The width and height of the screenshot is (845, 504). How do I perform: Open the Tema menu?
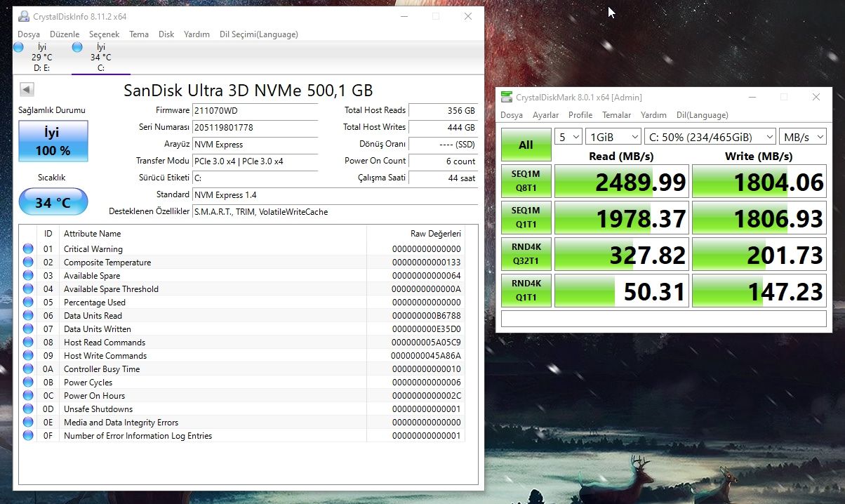[x=139, y=34]
